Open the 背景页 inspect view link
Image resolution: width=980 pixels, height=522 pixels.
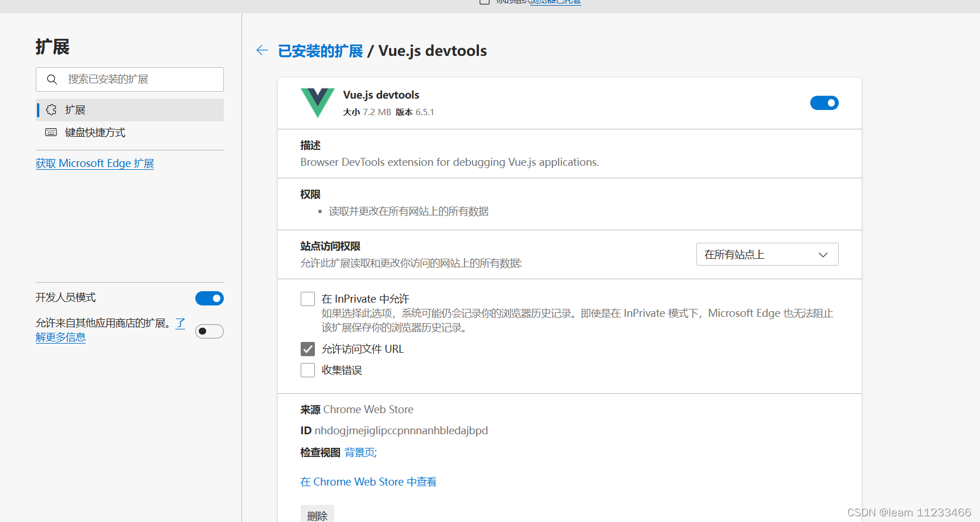(360, 452)
